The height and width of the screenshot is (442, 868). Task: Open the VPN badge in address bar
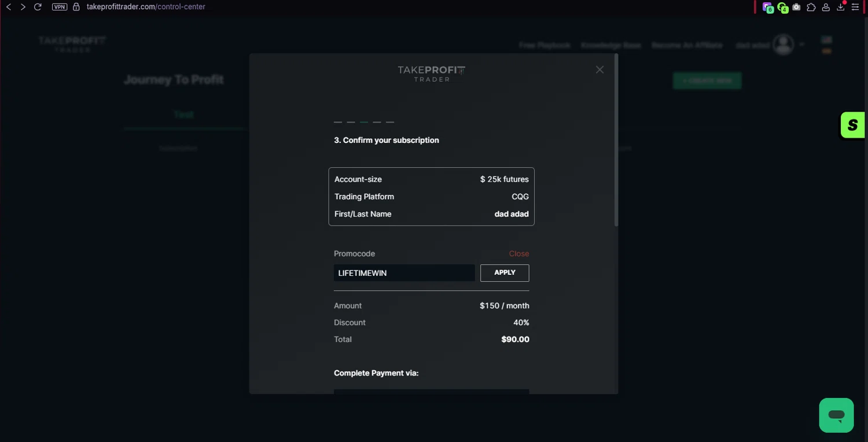coord(60,7)
